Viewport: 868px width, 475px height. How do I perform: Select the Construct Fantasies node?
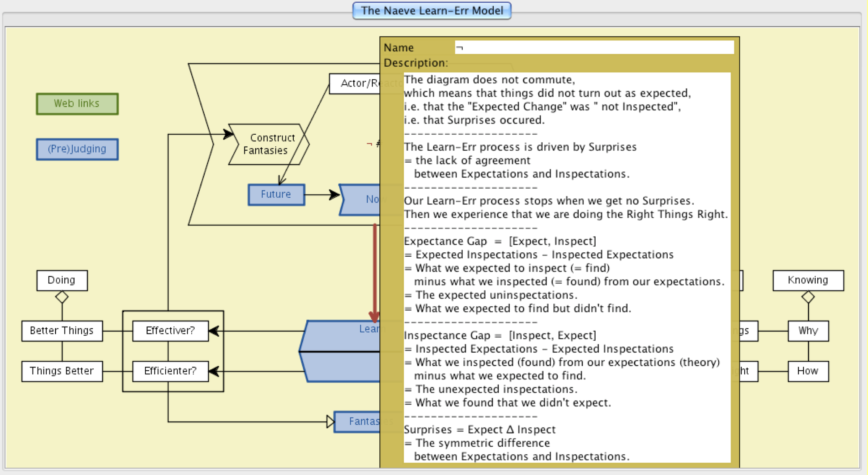(x=268, y=144)
